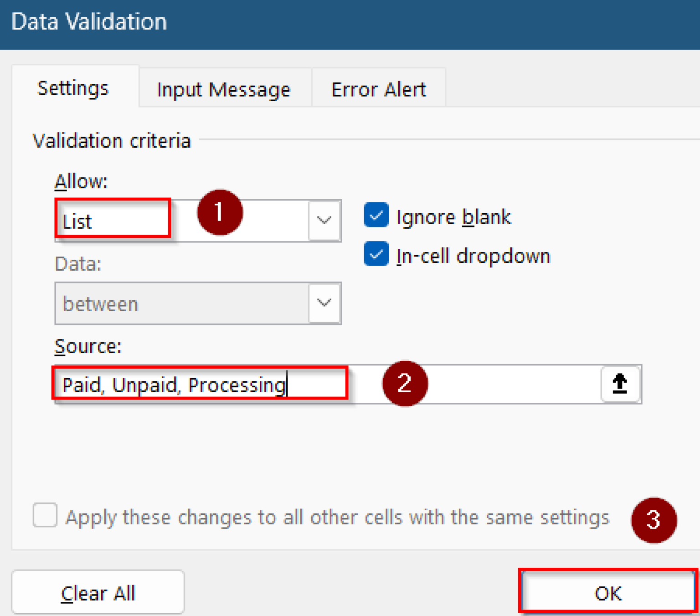
Task: Enable applying changes to all other cells
Action: point(44,515)
